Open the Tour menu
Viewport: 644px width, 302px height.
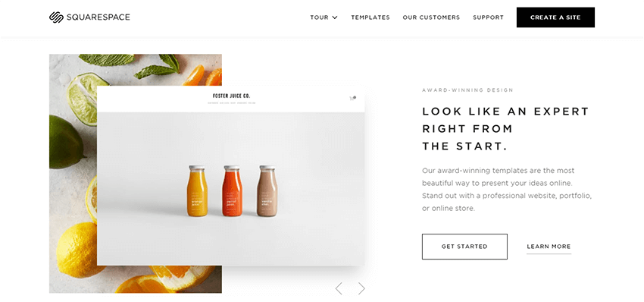click(319, 17)
